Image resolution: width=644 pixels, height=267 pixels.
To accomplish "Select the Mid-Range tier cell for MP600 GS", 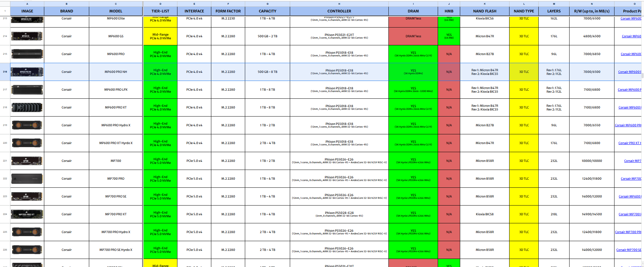I will tap(160, 36).
